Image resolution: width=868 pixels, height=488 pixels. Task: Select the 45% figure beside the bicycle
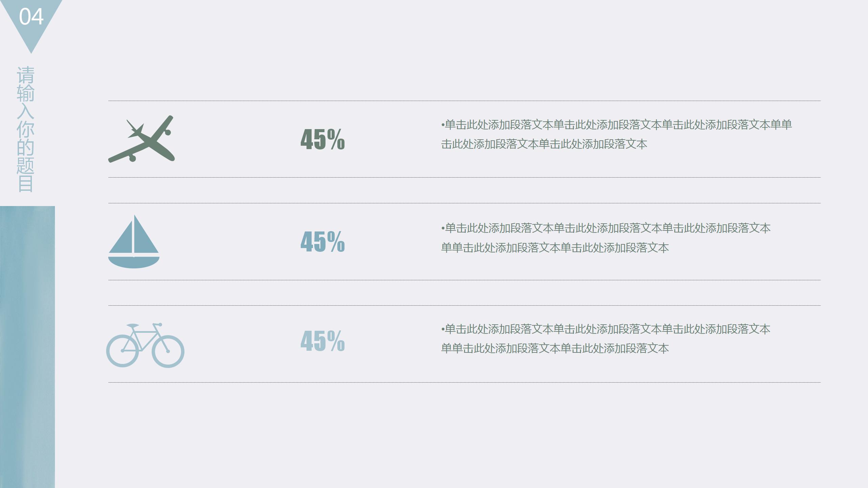click(x=322, y=341)
